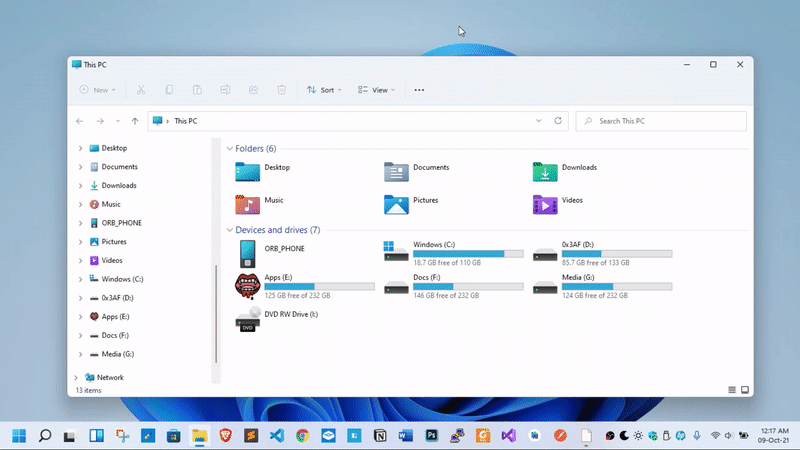Image resolution: width=800 pixels, height=450 pixels.
Task: Click '125 GB free of 232 GB' text
Action: (x=297, y=295)
